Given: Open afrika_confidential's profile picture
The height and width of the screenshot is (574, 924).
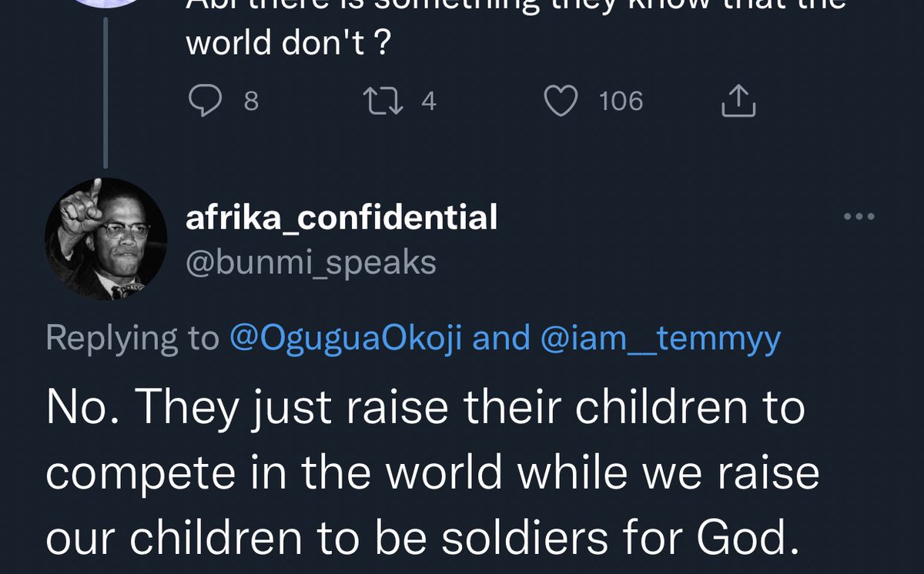Looking at the screenshot, I should [x=106, y=239].
